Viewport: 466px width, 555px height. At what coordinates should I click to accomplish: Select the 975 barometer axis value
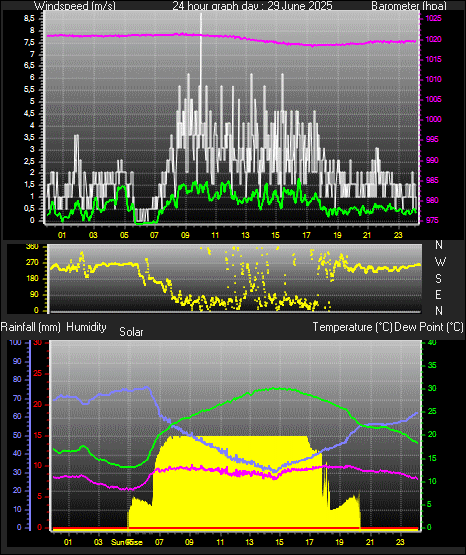coord(432,220)
